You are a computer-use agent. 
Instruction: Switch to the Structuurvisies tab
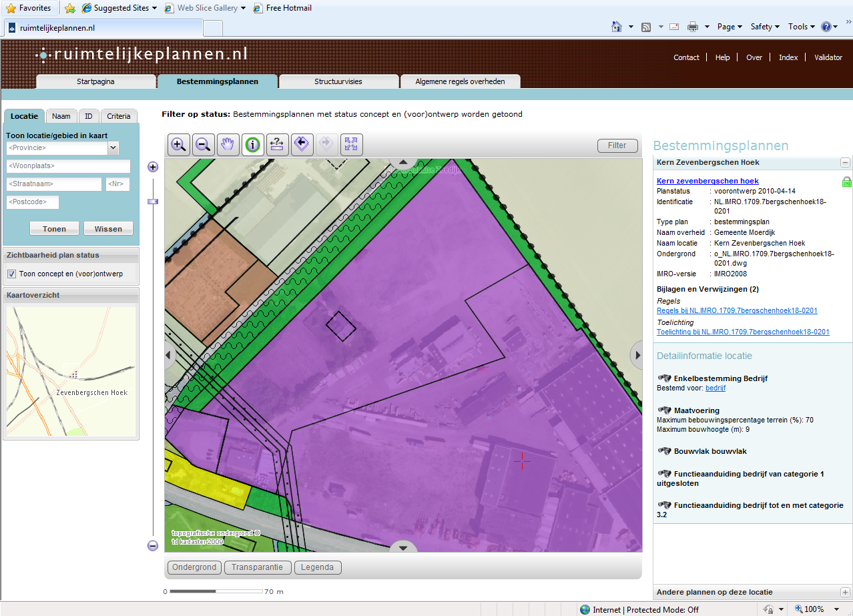pos(338,81)
